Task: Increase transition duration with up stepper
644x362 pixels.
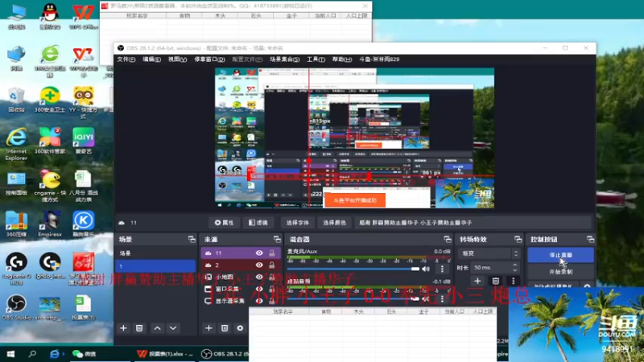Action: click(x=515, y=265)
